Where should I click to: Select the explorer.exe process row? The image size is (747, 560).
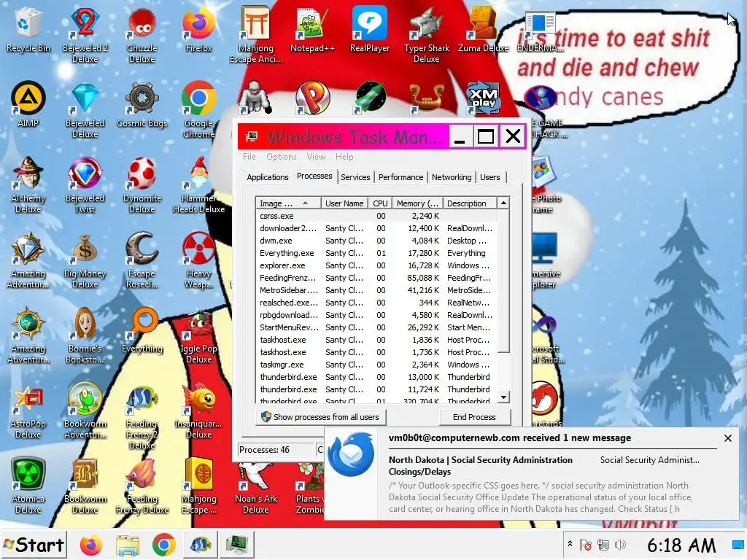376,265
